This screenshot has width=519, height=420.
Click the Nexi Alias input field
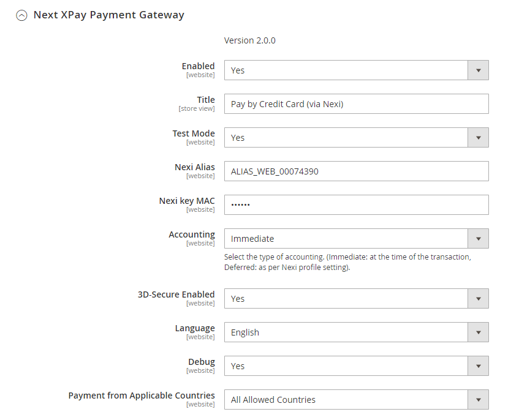point(356,171)
